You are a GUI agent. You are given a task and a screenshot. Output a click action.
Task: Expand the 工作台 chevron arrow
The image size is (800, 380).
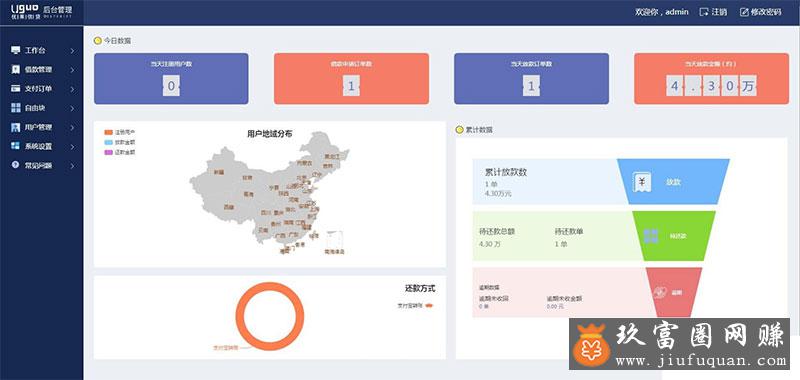click(72, 50)
